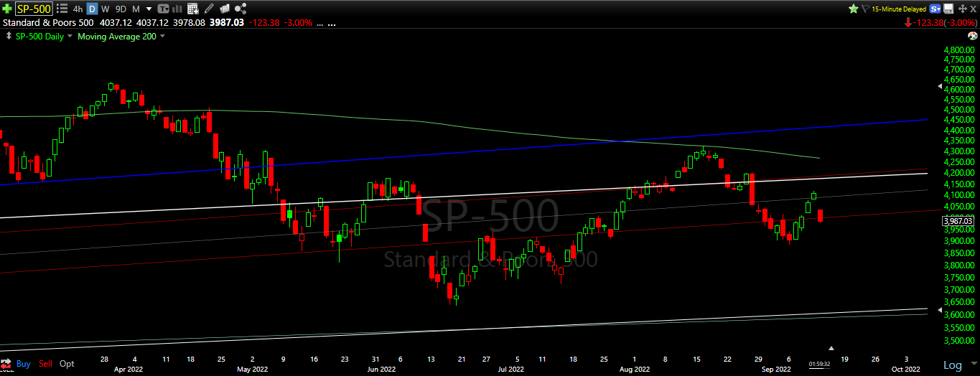The image size is (980, 376).
Task: Click the trading icon left of Buy
Action: 7,364
